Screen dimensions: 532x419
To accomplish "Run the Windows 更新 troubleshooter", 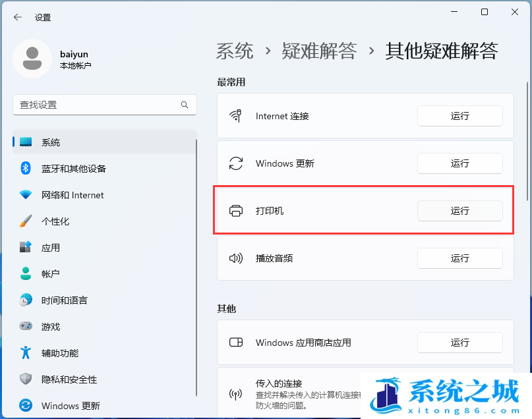I will click(459, 163).
